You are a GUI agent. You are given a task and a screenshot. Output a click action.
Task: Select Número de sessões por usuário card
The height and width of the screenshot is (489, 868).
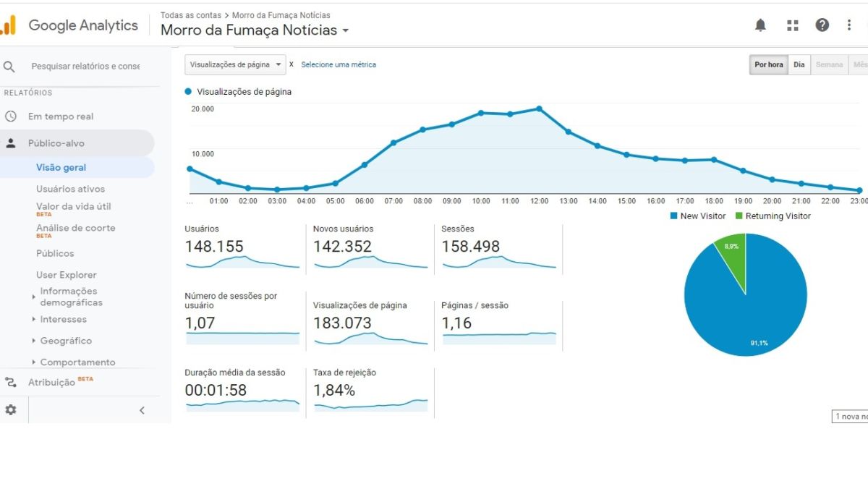click(242, 318)
